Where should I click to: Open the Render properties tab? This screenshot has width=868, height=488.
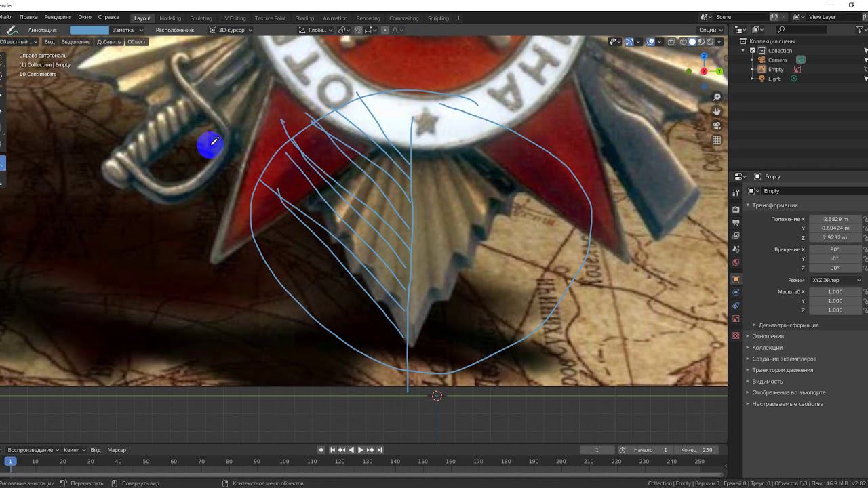pyautogui.click(x=736, y=209)
